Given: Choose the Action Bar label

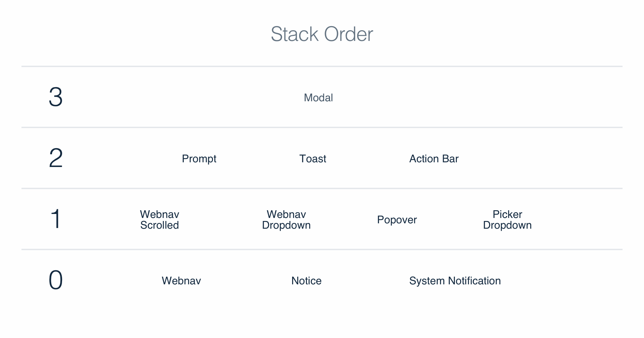Looking at the screenshot, I should (434, 159).
